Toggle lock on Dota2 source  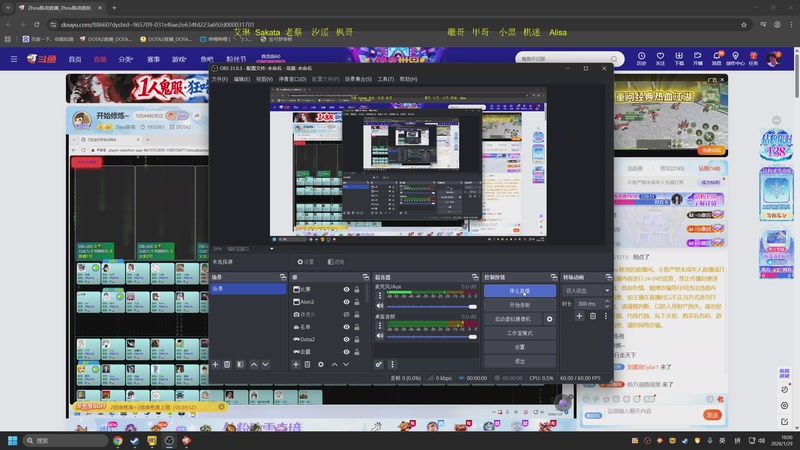[357, 339]
